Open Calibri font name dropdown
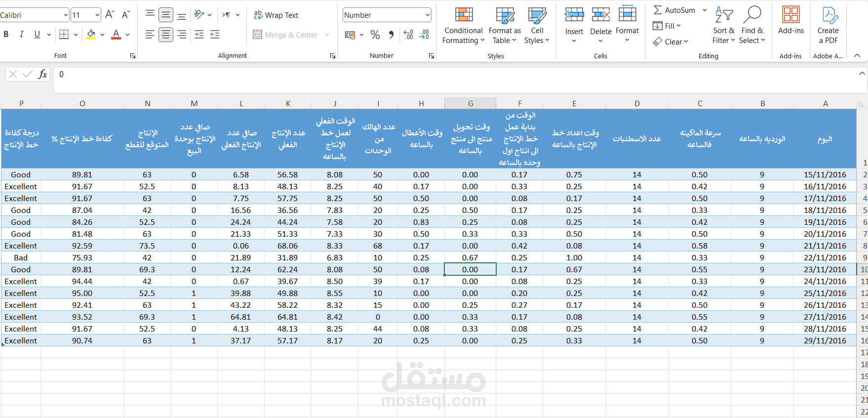The image size is (868, 418). [66, 15]
